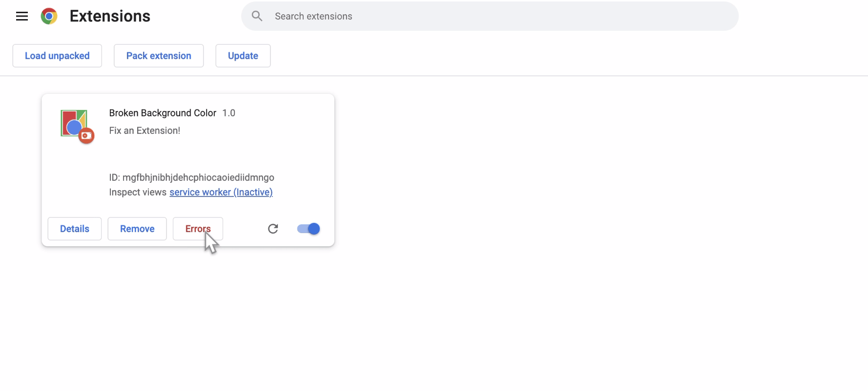Remove the Broken Background Color extension
Viewport: 868px width, 391px height.
[x=137, y=229]
